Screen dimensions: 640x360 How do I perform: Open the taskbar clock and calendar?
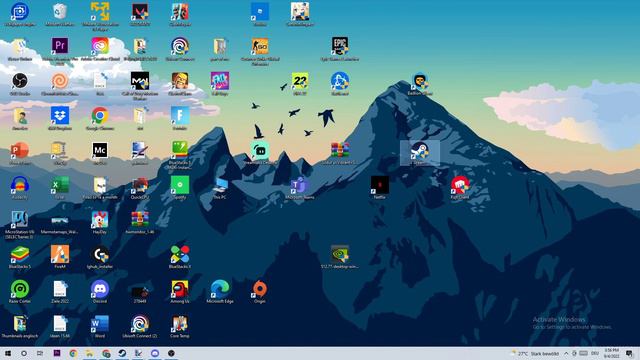[611, 353]
